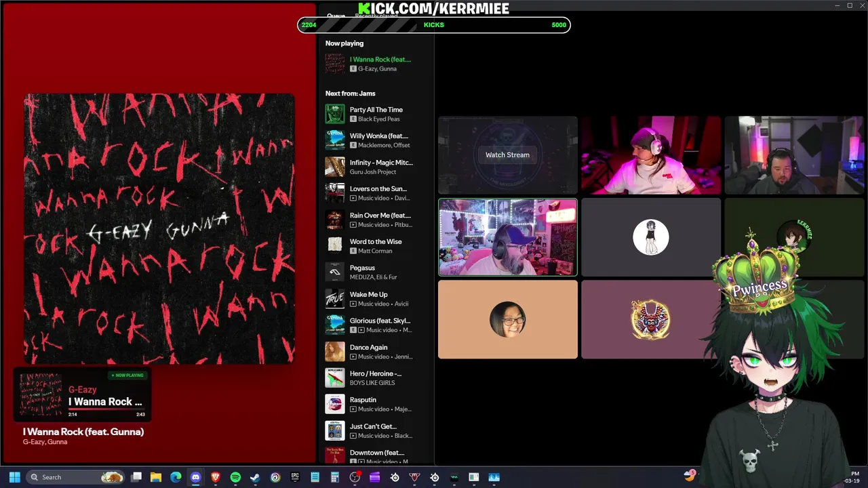Click the white circular avatar call tile
Viewport: 868px width, 488px height.
[651, 237]
